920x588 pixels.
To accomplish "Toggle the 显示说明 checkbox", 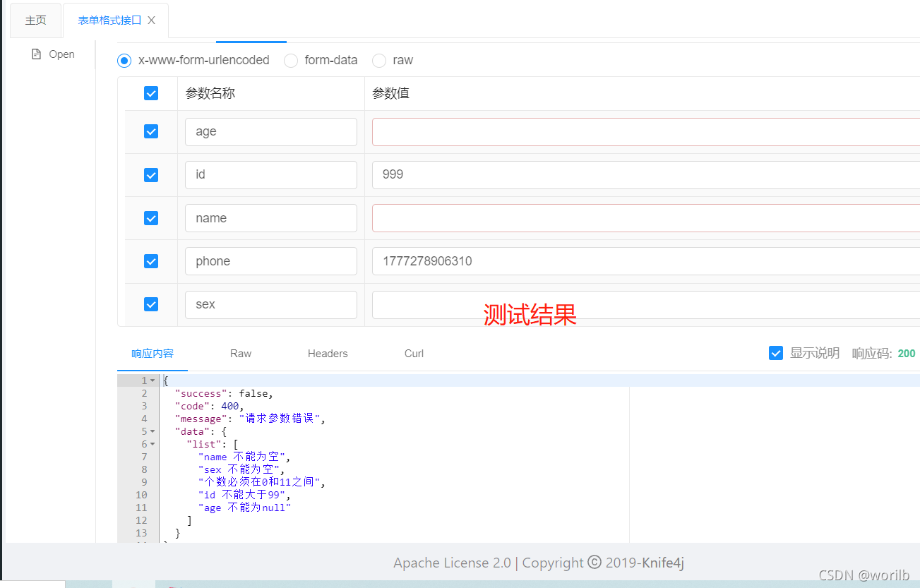I will tap(776, 353).
